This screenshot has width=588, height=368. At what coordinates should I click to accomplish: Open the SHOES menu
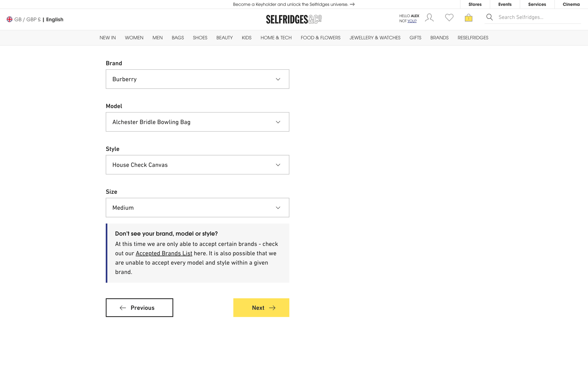point(200,38)
